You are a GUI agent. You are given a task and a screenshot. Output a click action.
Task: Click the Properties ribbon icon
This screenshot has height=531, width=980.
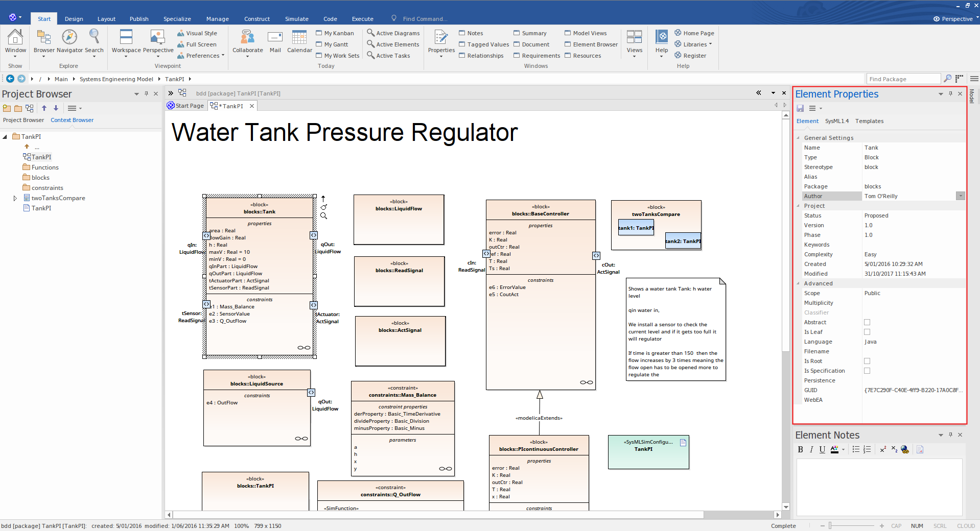[441, 37]
